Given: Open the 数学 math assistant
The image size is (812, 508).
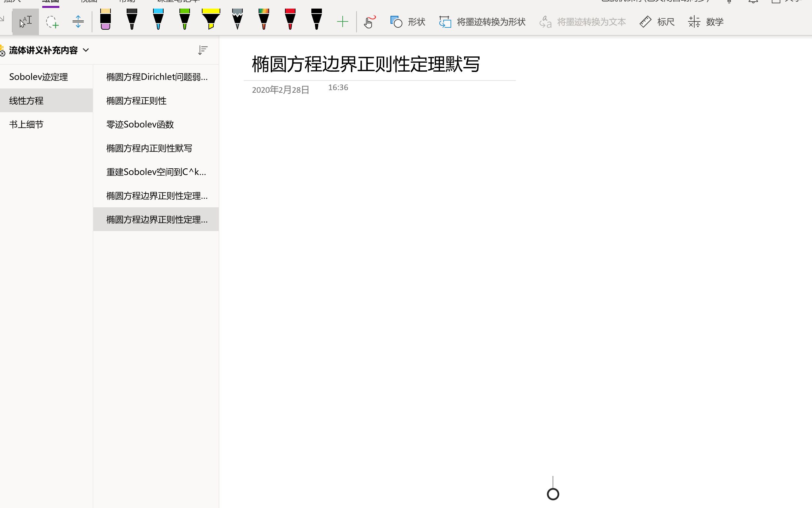Looking at the screenshot, I should click(705, 22).
